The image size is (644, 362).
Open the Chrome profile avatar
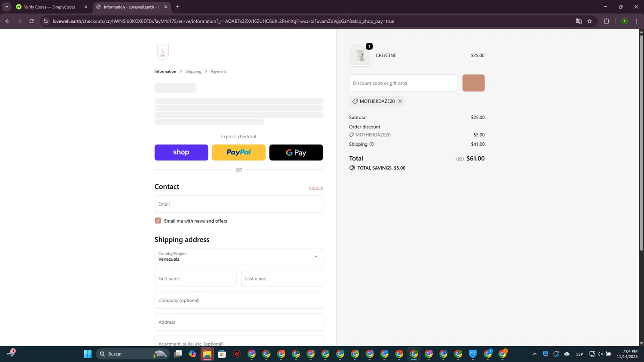(625, 21)
